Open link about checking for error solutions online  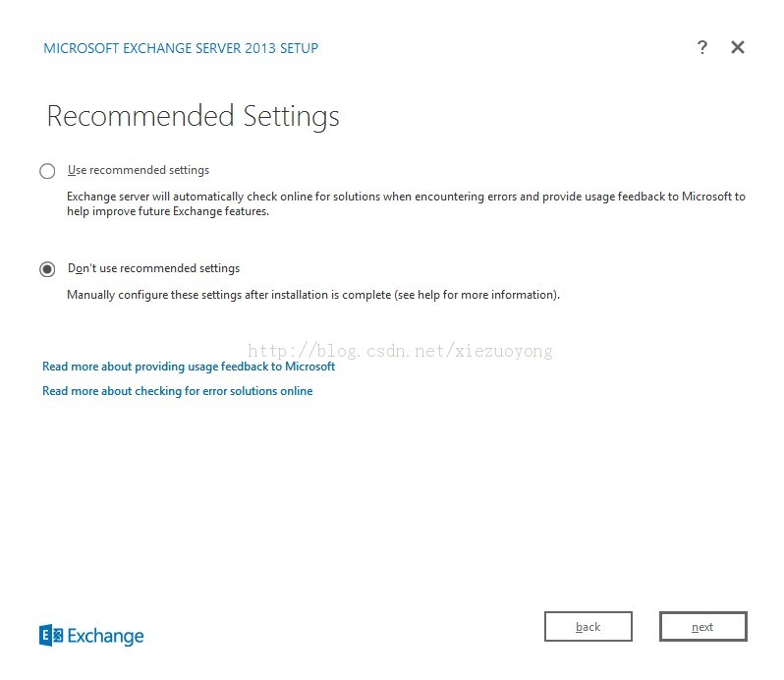177,391
